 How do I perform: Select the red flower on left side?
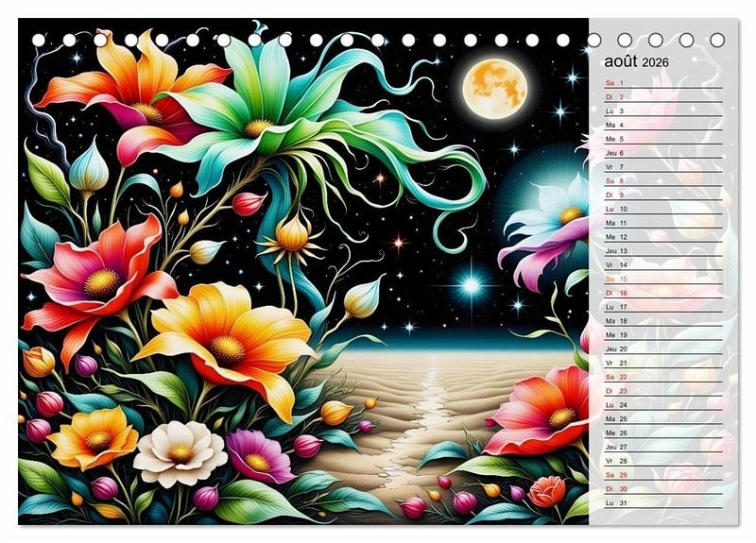pos(99,279)
